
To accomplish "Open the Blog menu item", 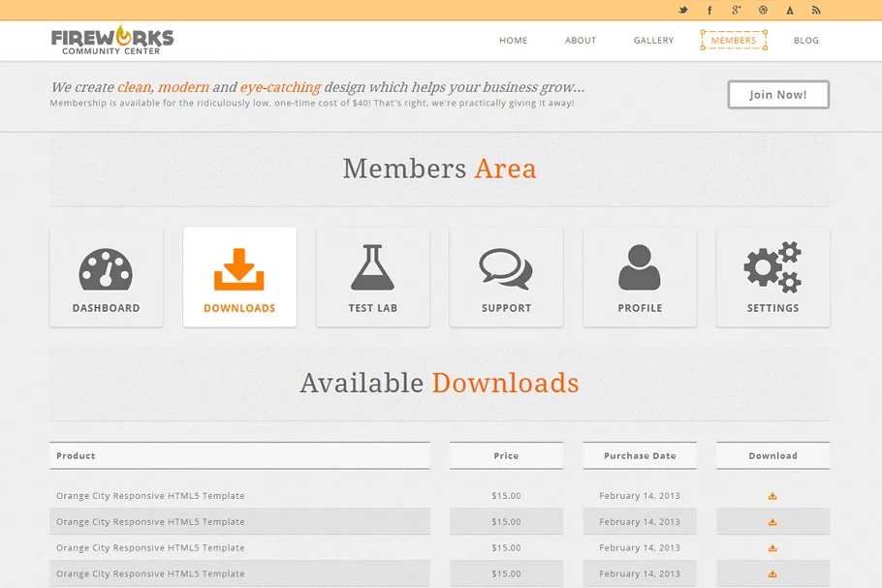I will coord(806,41).
